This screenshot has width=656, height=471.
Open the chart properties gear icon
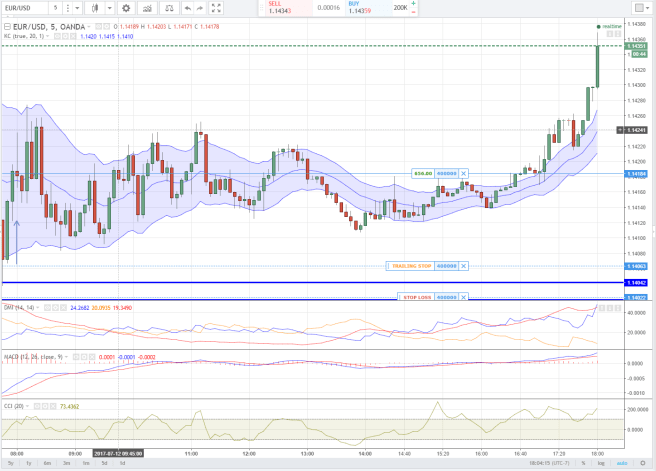coord(127,8)
